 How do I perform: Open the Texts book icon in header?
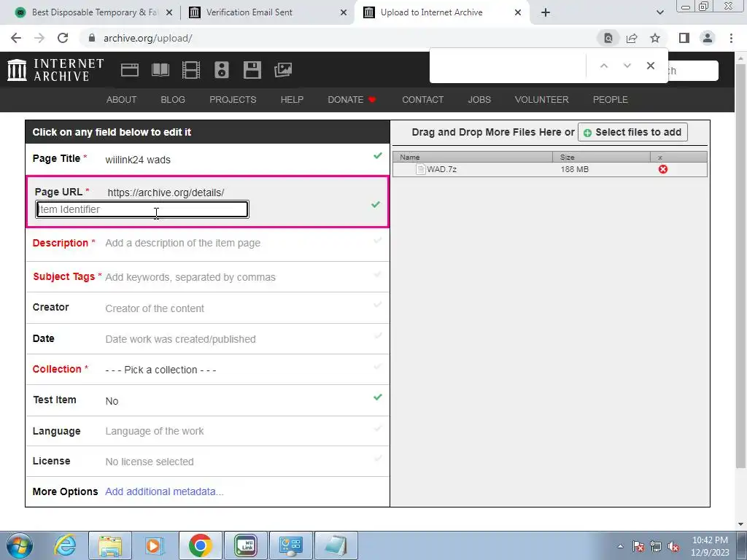tap(160, 70)
